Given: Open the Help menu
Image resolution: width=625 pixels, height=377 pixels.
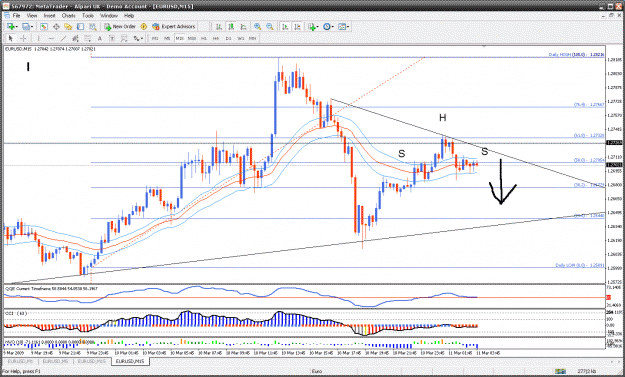Looking at the screenshot, I should [x=129, y=16].
